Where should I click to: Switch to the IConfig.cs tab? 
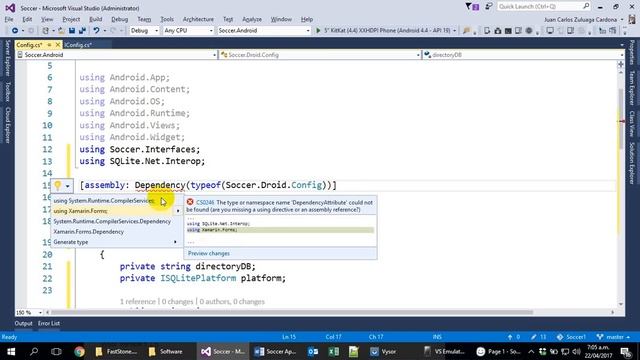[x=78, y=45]
